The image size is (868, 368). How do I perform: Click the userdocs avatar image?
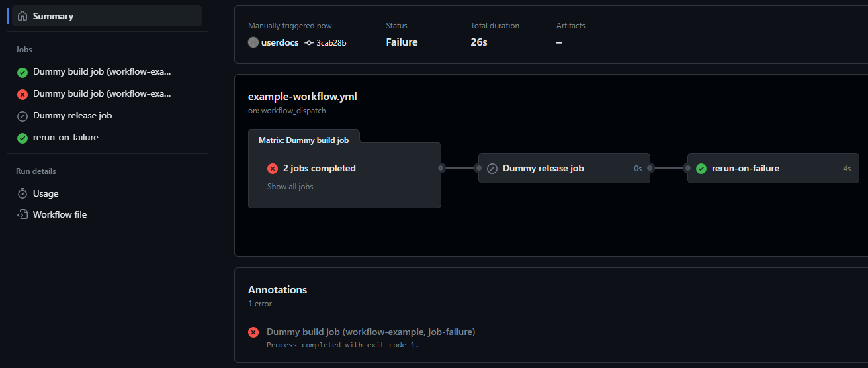pos(253,42)
